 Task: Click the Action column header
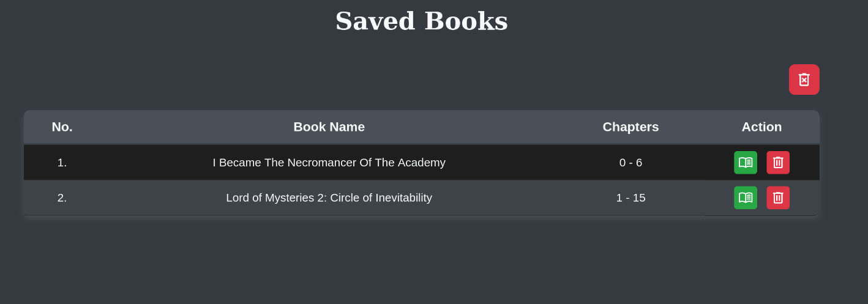point(761,127)
